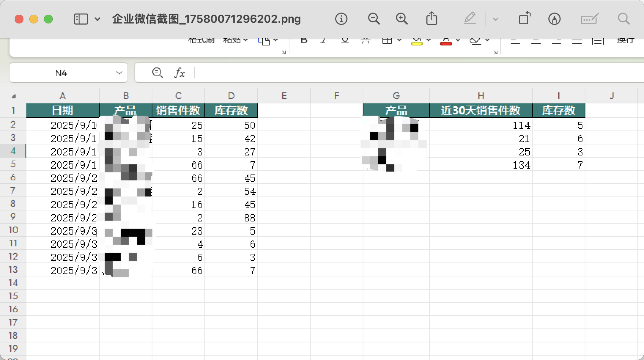Show the image info inspector
The image size is (644, 360).
click(341, 19)
